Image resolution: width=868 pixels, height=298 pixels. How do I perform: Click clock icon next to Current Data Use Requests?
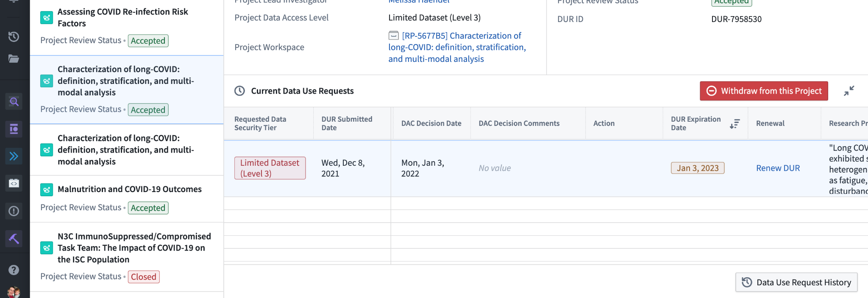(x=240, y=91)
